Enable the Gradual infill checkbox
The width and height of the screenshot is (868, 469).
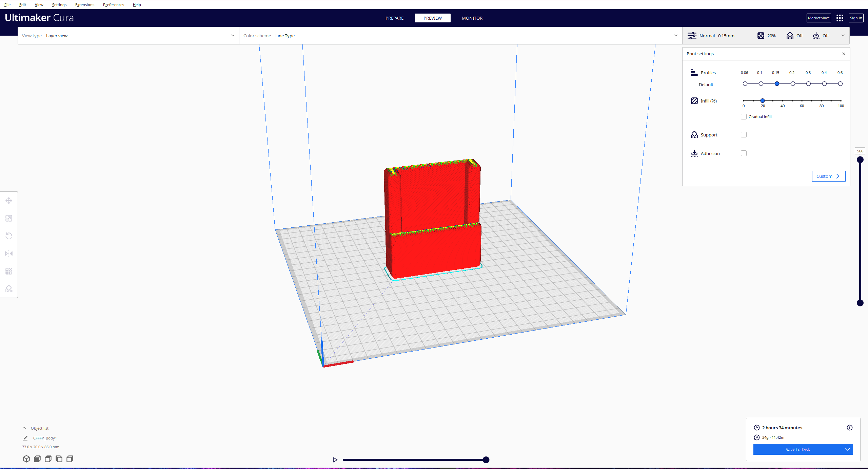coord(744,117)
